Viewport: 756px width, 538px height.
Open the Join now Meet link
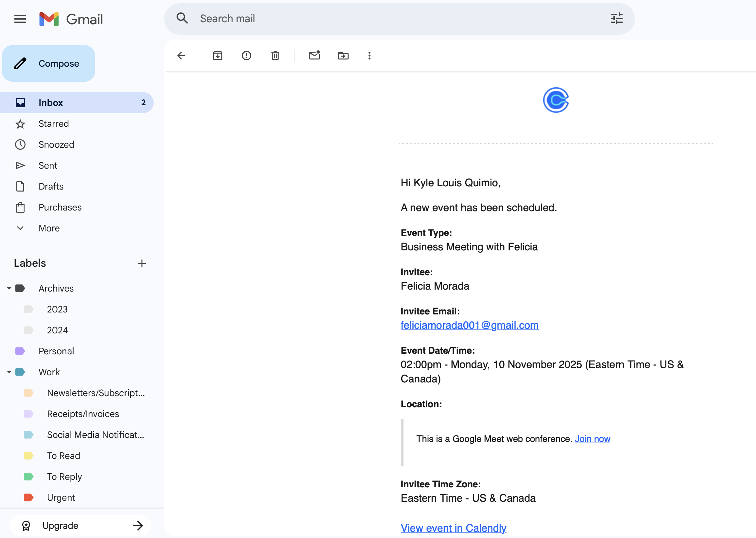[x=592, y=439]
